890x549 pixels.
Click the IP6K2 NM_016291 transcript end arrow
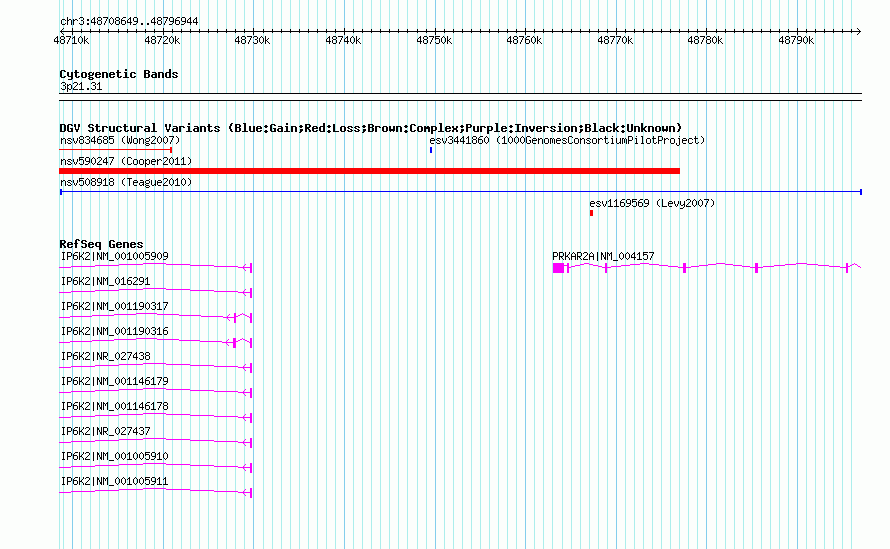pos(247,293)
